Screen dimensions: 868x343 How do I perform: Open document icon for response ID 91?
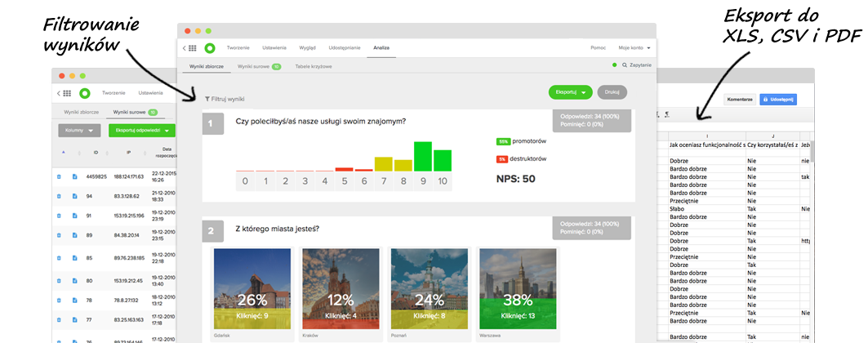point(74,216)
